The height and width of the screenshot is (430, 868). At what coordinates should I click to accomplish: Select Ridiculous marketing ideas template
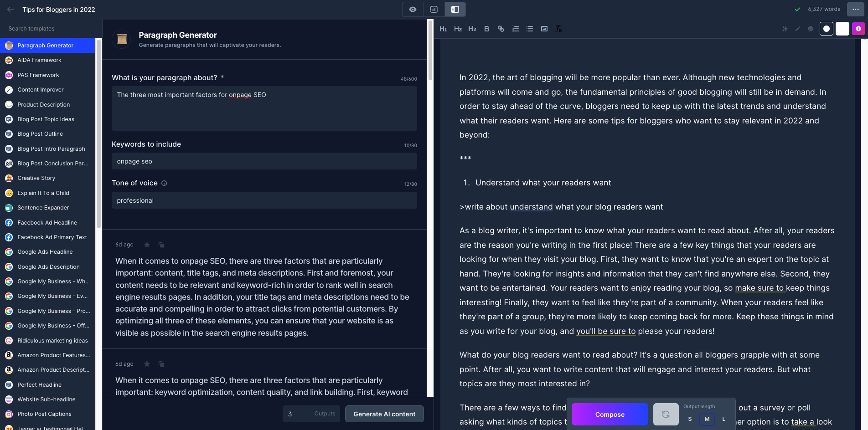[x=48, y=341]
